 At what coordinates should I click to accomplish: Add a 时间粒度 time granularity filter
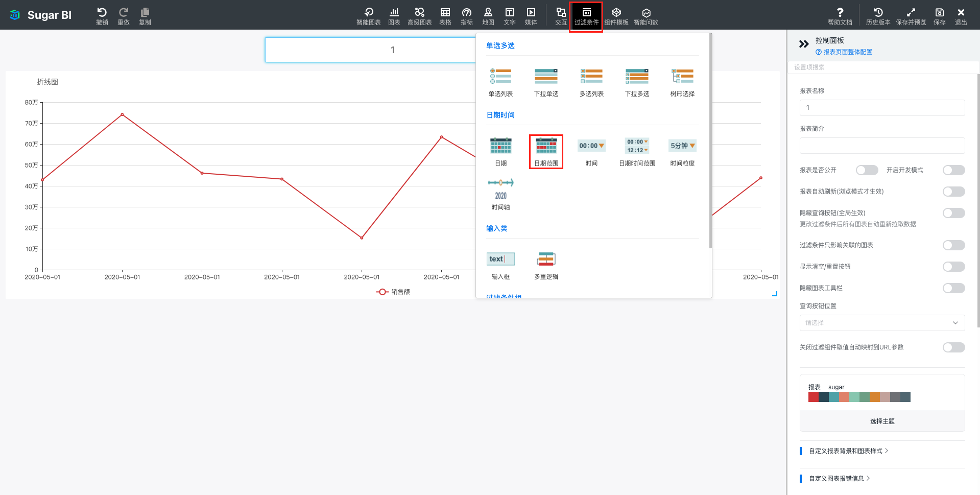coord(682,152)
